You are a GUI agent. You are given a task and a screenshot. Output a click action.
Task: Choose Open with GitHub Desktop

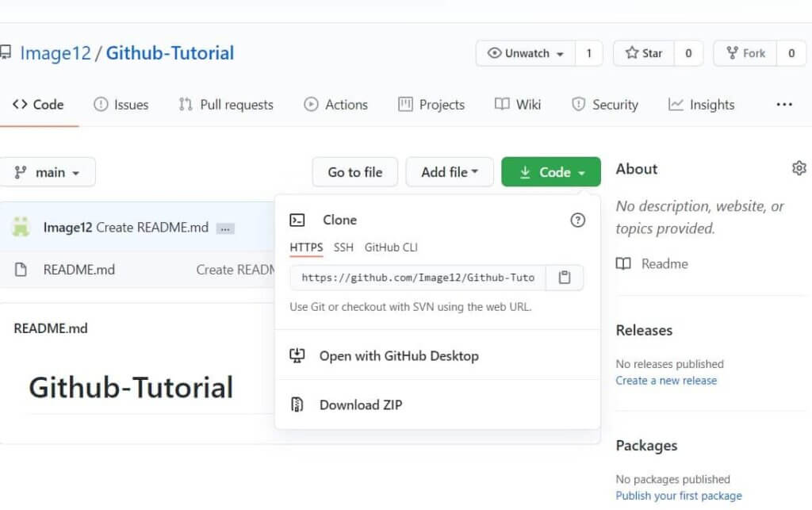(438, 355)
